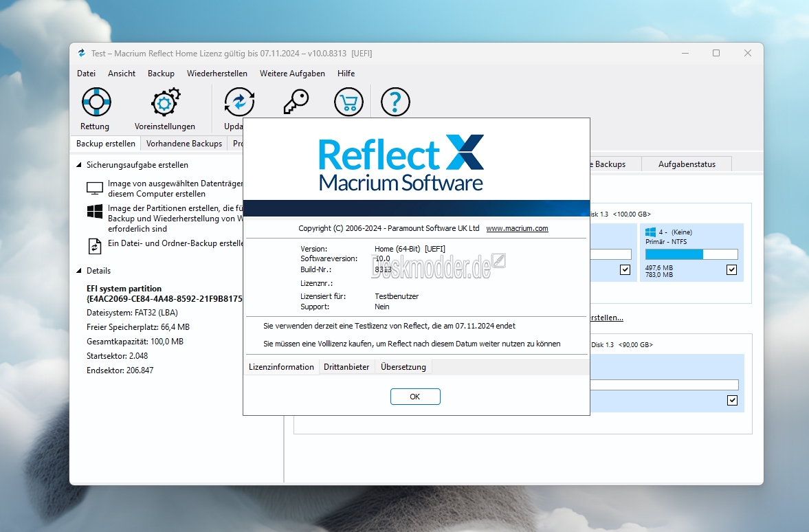This screenshot has height=532, width=809.
Task: Click the 'Volllizenz kaufen' notice line
Action: [412, 344]
